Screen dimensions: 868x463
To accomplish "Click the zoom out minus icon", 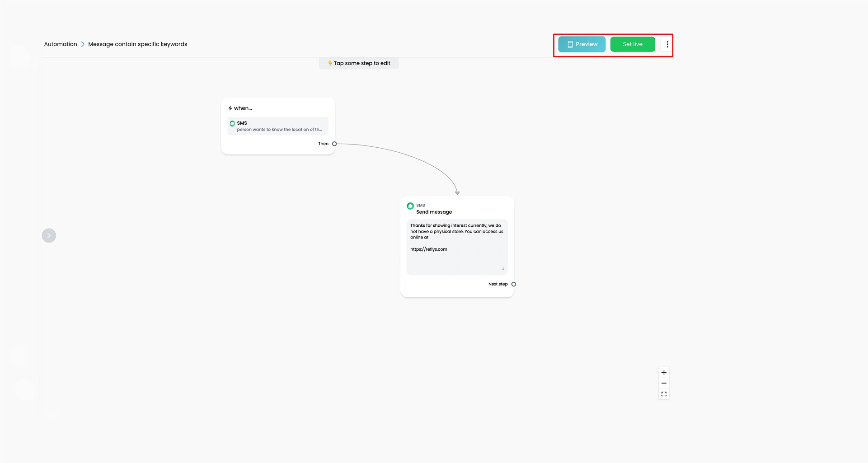I will tap(664, 383).
